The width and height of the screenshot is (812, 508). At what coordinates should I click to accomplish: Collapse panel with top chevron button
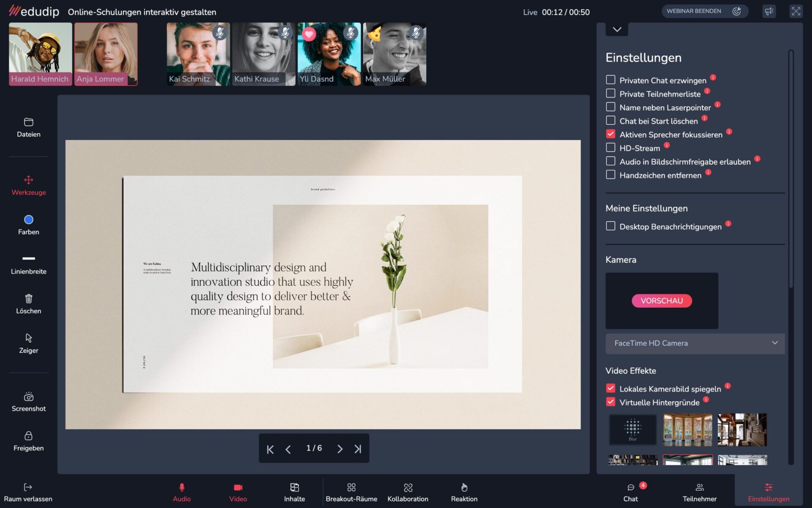617,29
